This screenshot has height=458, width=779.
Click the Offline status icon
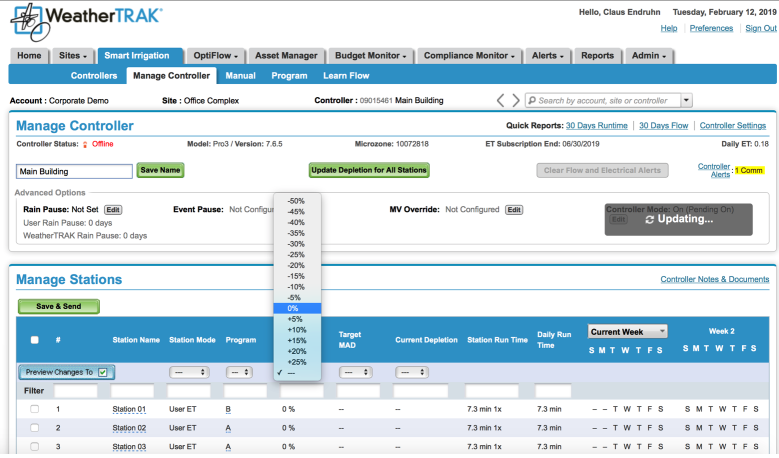[x=85, y=144]
